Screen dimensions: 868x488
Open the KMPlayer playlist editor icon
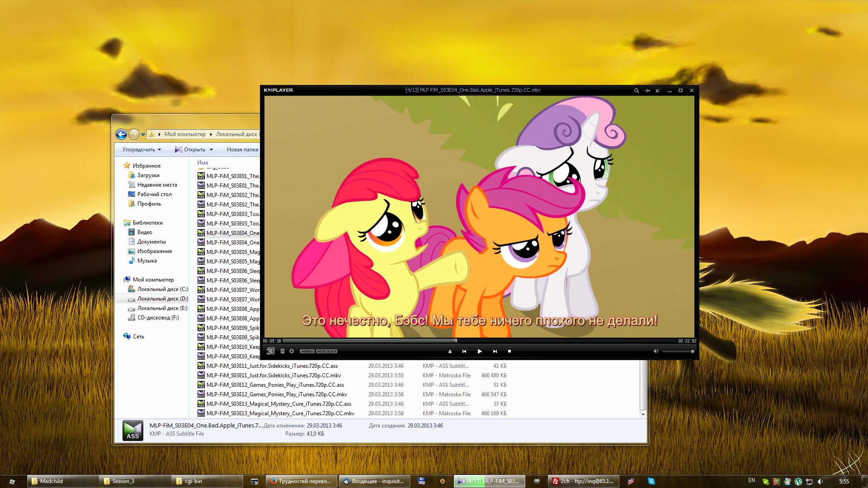click(x=283, y=351)
